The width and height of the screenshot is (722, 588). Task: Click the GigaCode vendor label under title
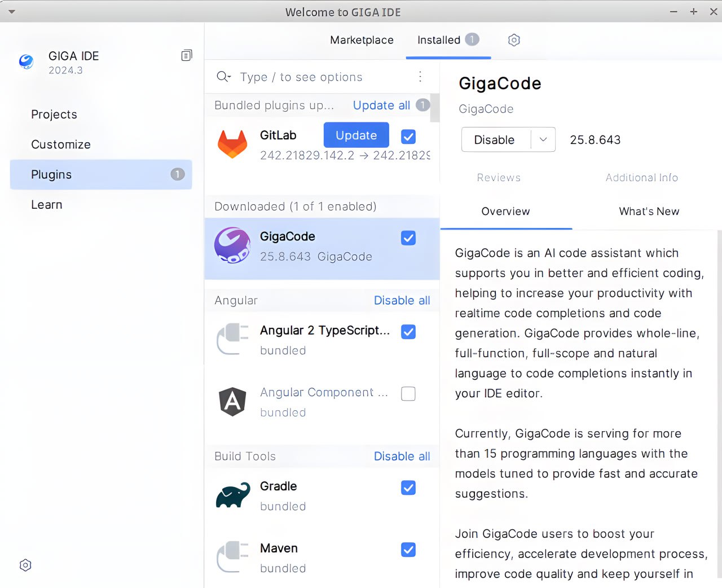coord(486,109)
